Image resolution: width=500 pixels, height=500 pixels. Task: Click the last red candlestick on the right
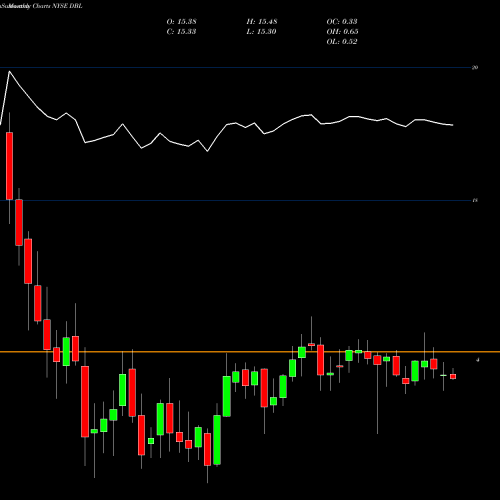(x=453, y=376)
